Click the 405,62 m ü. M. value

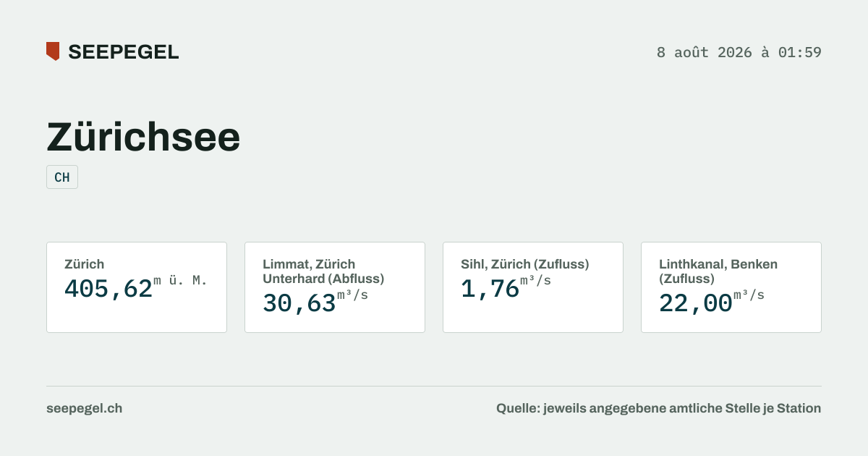pyautogui.click(x=136, y=288)
